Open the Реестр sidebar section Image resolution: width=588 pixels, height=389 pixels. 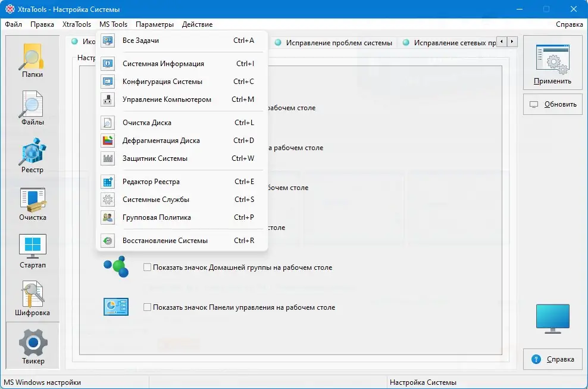[x=32, y=155]
